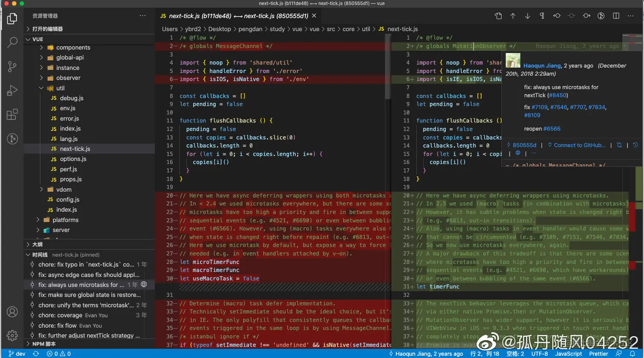
Task: Open the Explorer view in activity bar
Action: [12, 18]
